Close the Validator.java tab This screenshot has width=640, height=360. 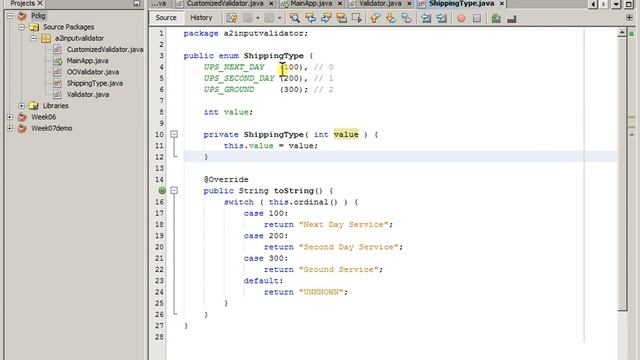pos(409,3)
